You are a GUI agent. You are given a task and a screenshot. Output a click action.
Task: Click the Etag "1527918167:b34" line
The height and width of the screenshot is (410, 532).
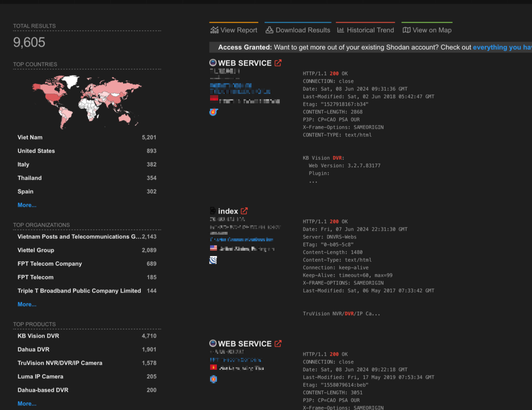[335, 104]
